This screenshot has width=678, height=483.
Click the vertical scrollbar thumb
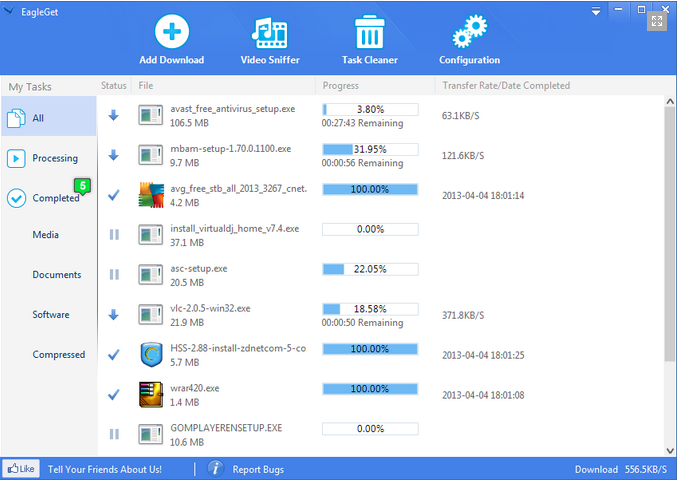coord(670,234)
